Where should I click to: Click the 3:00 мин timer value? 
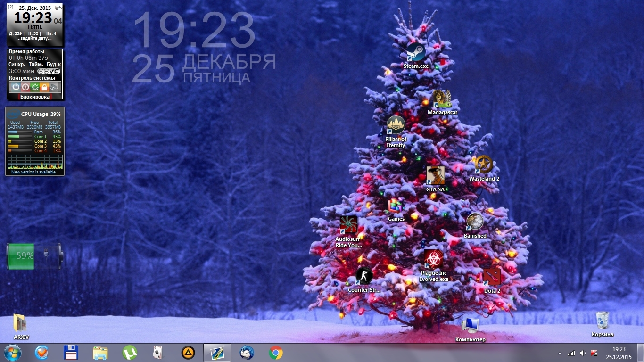22,71
